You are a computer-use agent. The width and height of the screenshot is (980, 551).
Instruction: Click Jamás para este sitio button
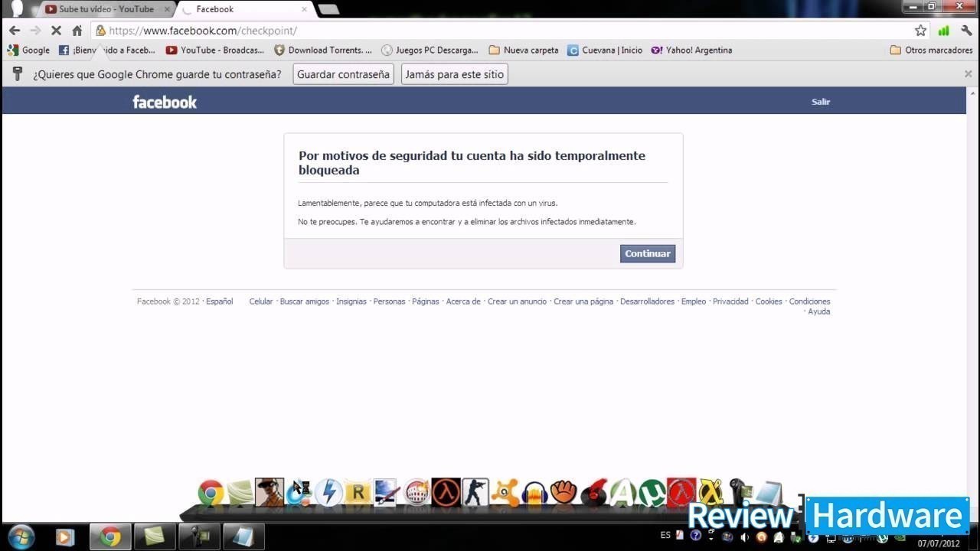tap(454, 74)
